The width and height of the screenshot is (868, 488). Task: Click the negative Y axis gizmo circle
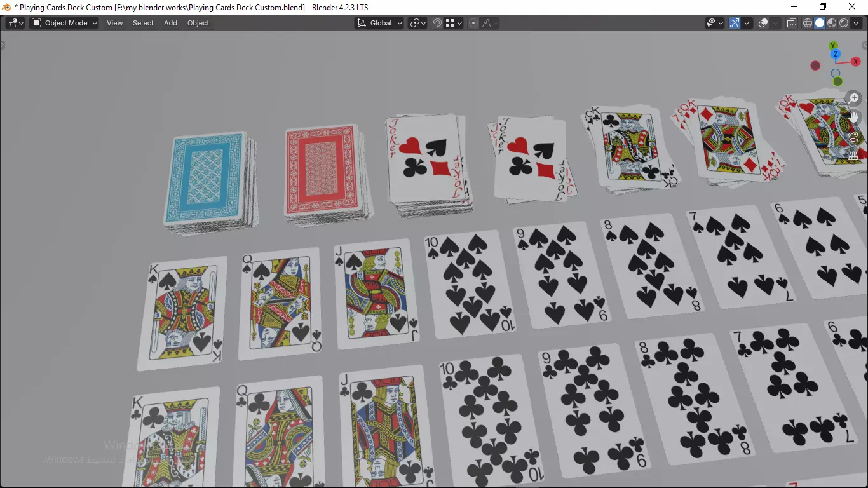[x=837, y=81]
